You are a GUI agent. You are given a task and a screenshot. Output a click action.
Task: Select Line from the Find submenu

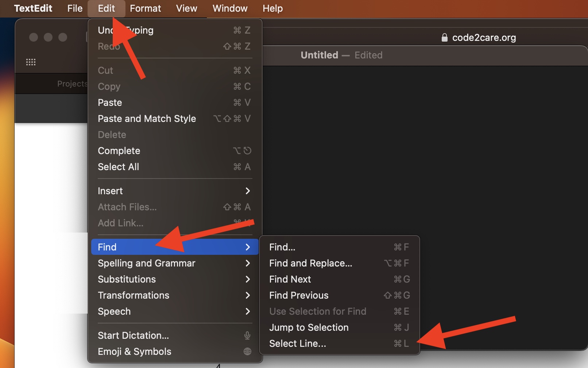click(297, 343)
